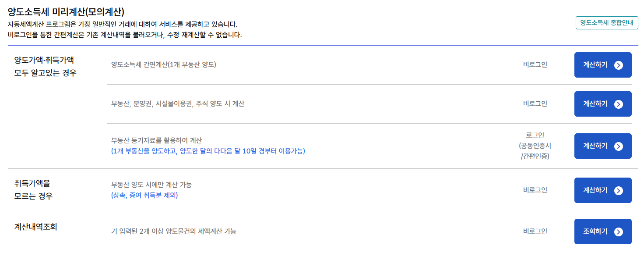Click the arrow icon inside the first 계산하기 button
The image size is (644, 253).
point(618,64)
